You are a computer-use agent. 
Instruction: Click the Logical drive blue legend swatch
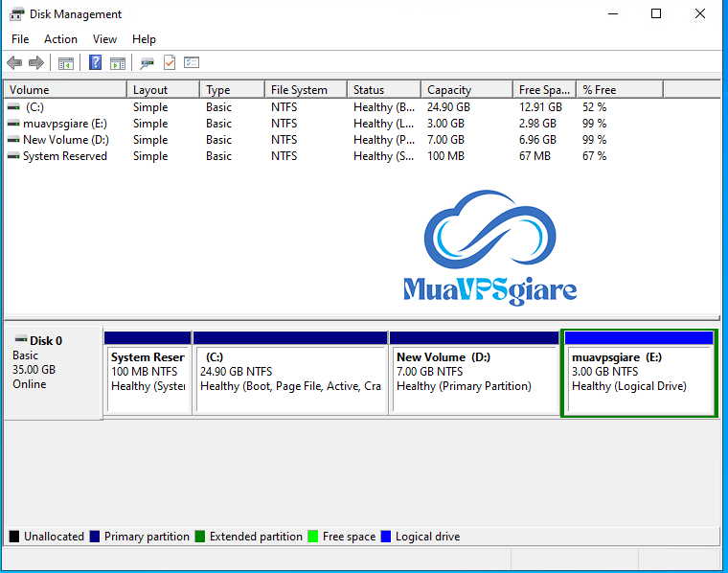(x=386, y=537)
